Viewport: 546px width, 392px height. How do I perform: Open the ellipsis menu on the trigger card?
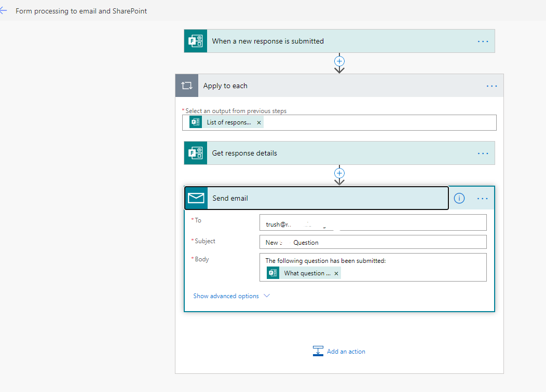pos(482,40)
